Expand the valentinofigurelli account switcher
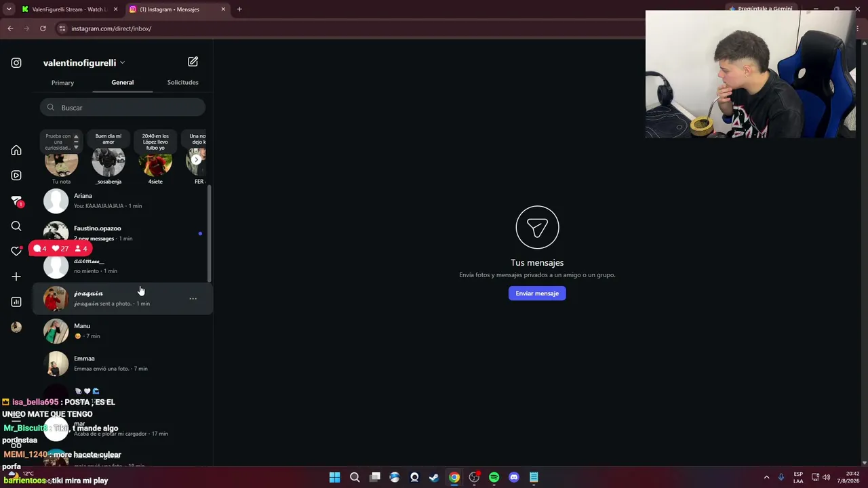Image resolution: width=868 pixels, height=488 pixels. click(84, 63)
